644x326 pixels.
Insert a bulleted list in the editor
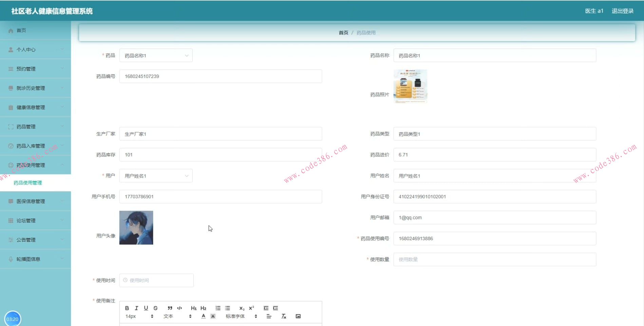pos(227,308)
